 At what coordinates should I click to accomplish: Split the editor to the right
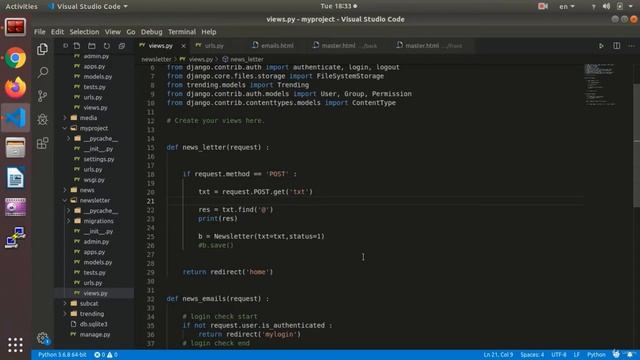616,46
